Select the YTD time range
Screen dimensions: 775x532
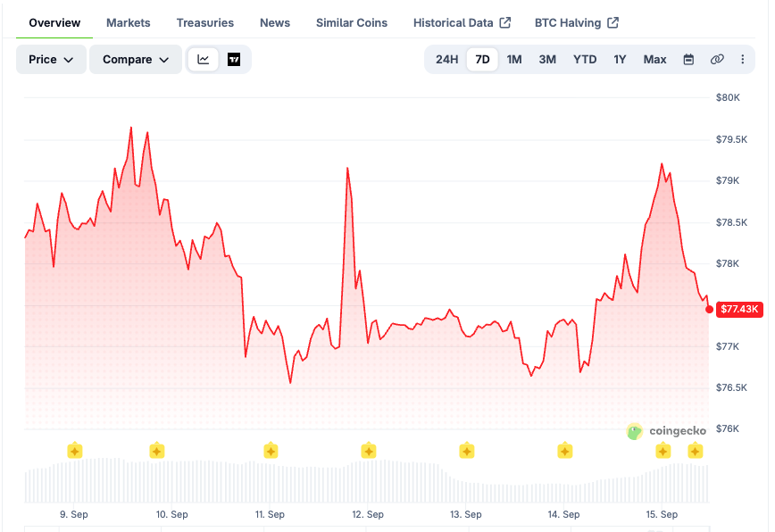point(585,59)
